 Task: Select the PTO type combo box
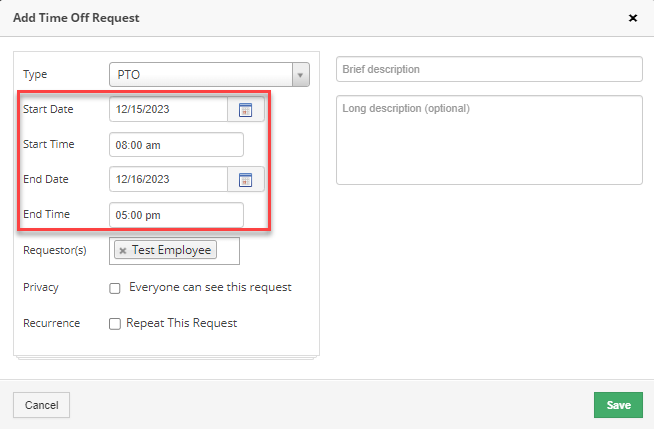(x=209, y=75)
